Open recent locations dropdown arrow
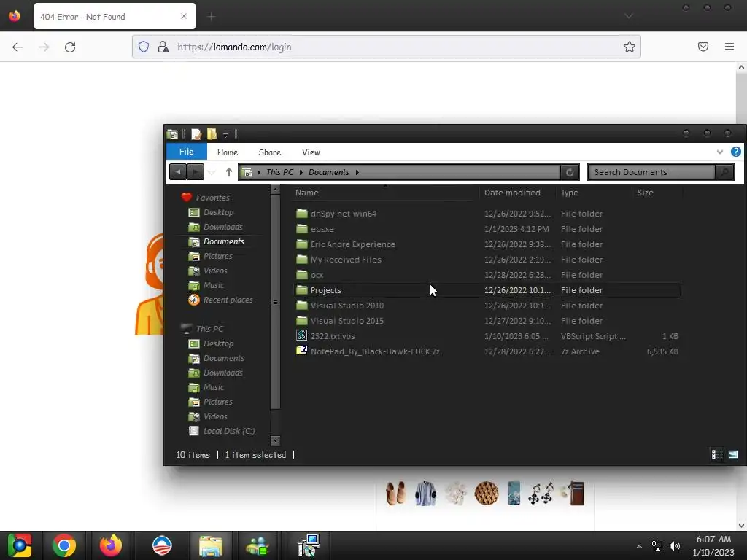747x560 pixels. [x=212, y=172]
